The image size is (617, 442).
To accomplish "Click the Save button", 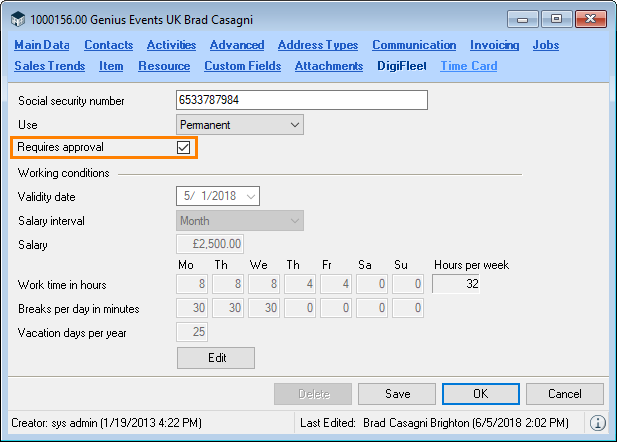I will coord(397,394).
